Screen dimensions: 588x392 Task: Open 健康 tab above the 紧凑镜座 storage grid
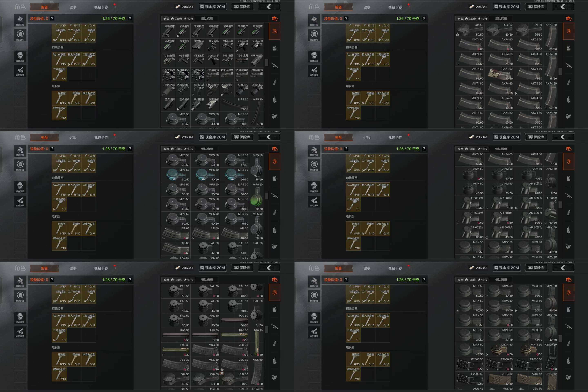click(73, 7)
